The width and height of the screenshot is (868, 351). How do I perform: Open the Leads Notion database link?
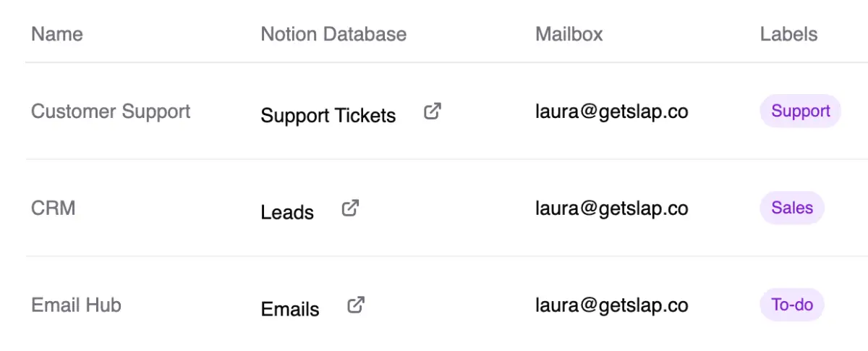[287, 213]
